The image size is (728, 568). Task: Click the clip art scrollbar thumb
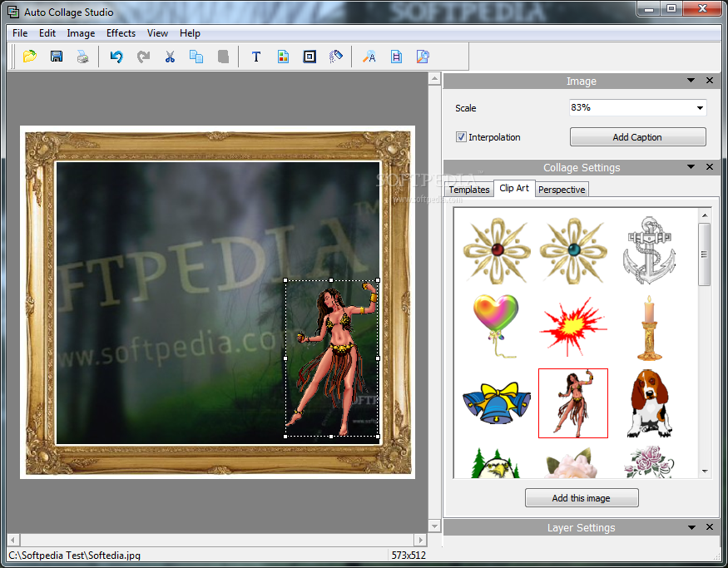coord(705,254)
